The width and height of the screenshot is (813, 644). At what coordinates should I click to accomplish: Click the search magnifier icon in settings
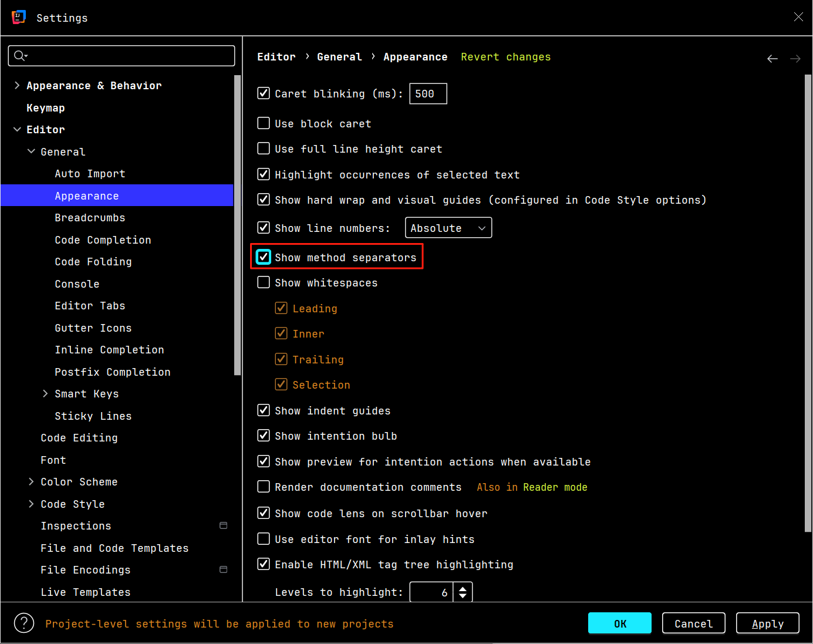tap(20, 56)
